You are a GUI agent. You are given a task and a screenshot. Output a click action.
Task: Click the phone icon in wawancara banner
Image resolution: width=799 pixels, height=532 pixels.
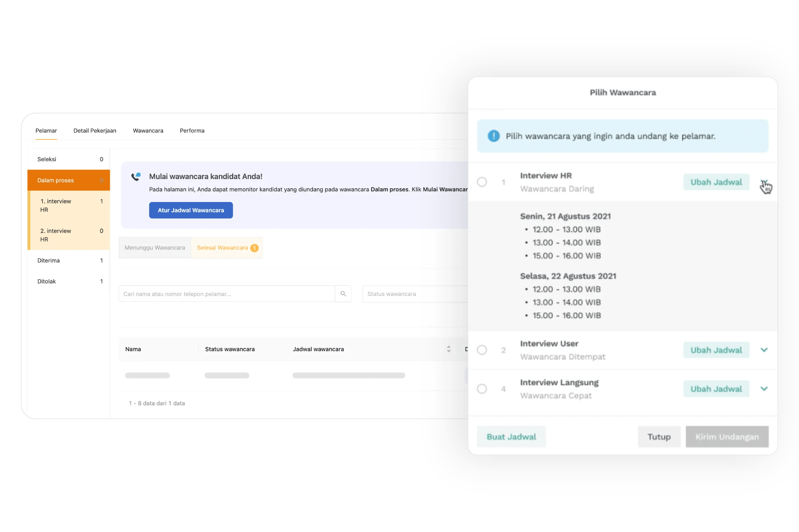136,177
